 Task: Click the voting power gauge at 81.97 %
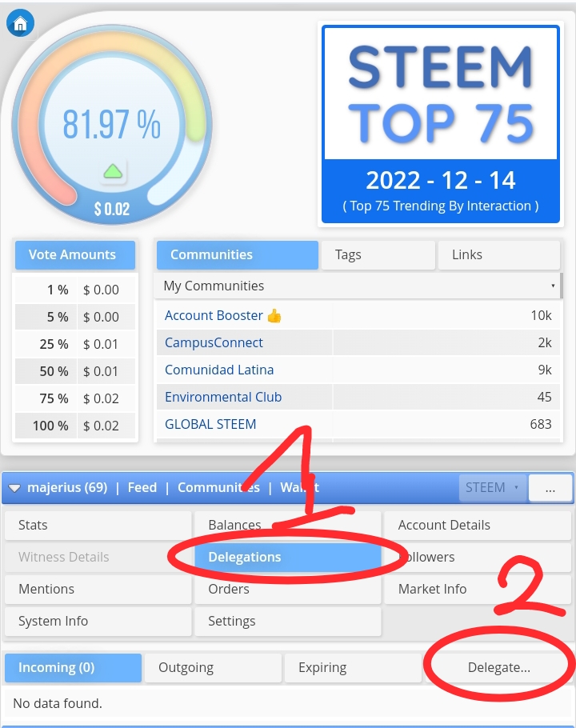(112, 125)
